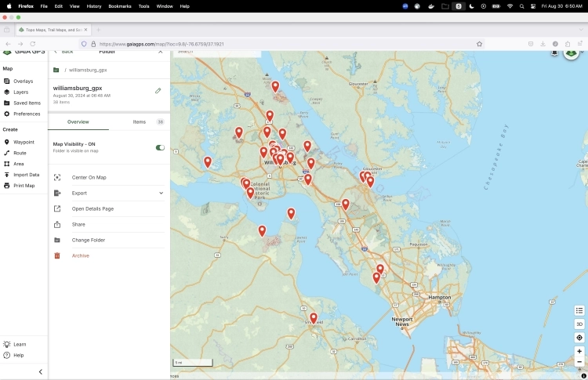Open the Layers panel

click(x=20, y=92)
